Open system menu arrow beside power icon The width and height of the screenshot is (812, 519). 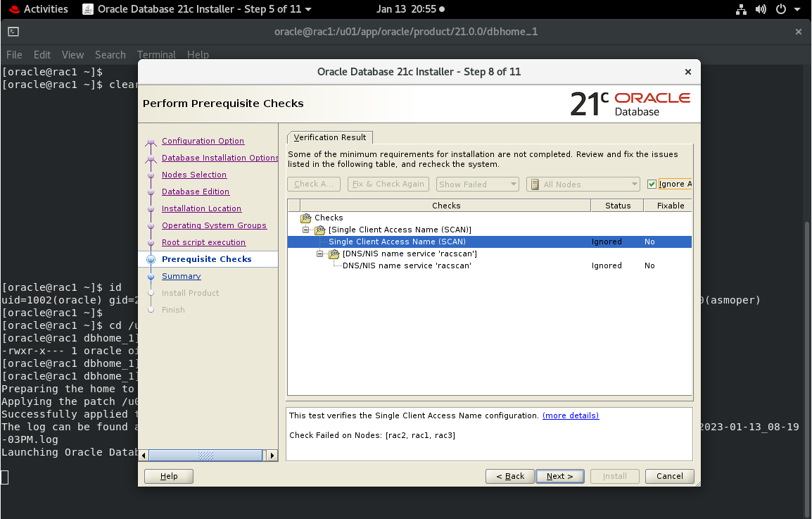797,9
